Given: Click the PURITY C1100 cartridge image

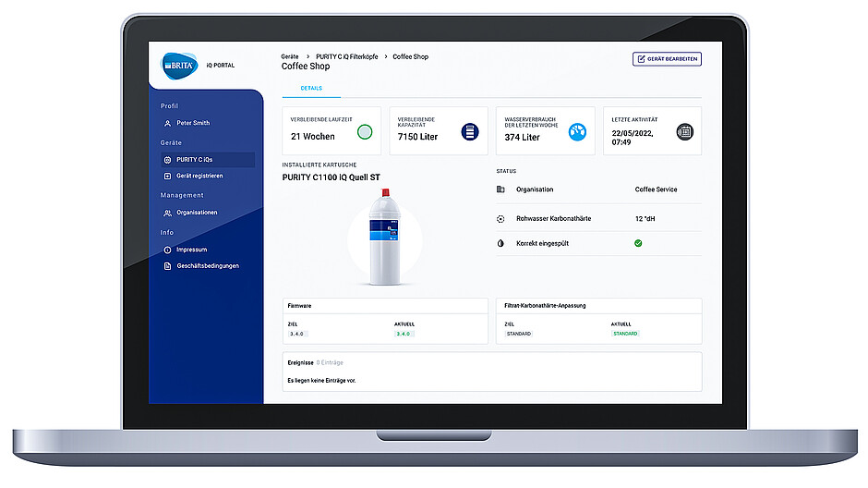Looking at the screenshot, I should click(x=384, y=238).
